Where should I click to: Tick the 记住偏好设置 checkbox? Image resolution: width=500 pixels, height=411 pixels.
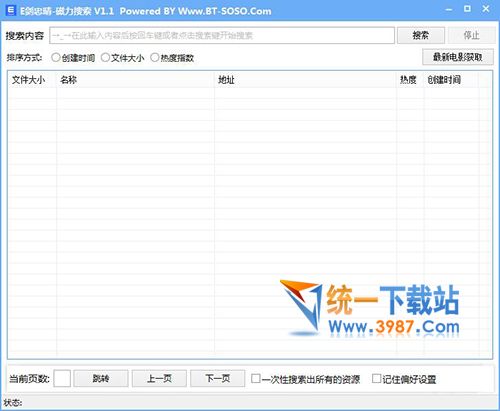pos(376,378)
